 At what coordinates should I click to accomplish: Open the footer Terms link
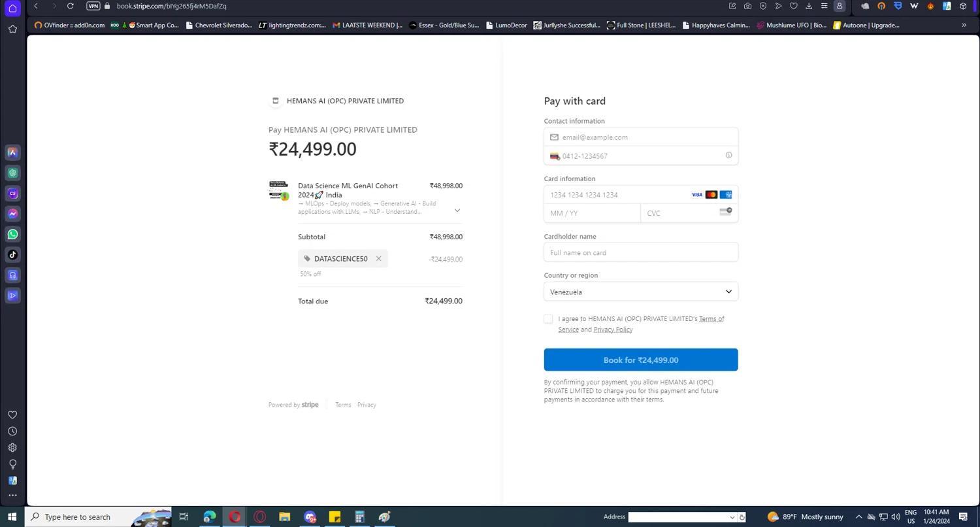click(343, 405)
